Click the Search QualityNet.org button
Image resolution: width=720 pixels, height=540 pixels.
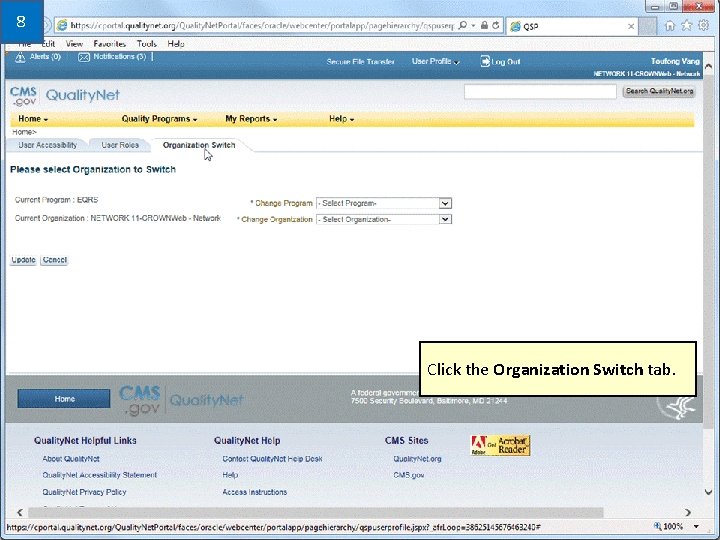(x=659, y=91)
